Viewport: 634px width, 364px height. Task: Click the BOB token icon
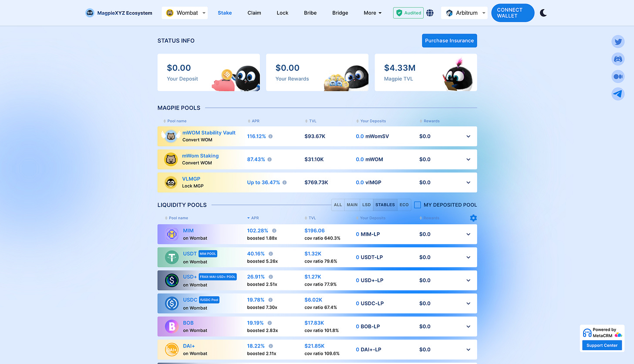tap(172, 327)
